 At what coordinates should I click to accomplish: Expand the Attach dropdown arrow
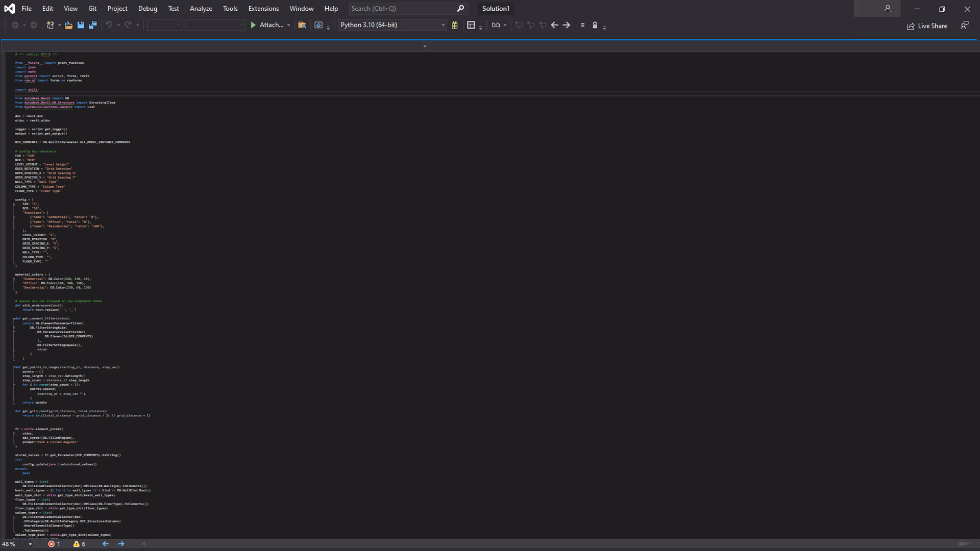[x=289, y=25]
